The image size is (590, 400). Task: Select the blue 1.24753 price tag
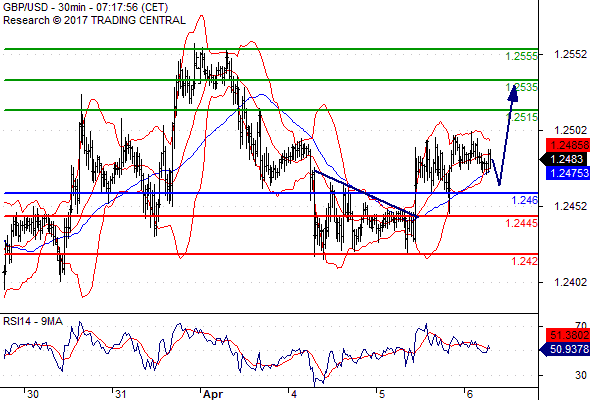coord(568,173)
